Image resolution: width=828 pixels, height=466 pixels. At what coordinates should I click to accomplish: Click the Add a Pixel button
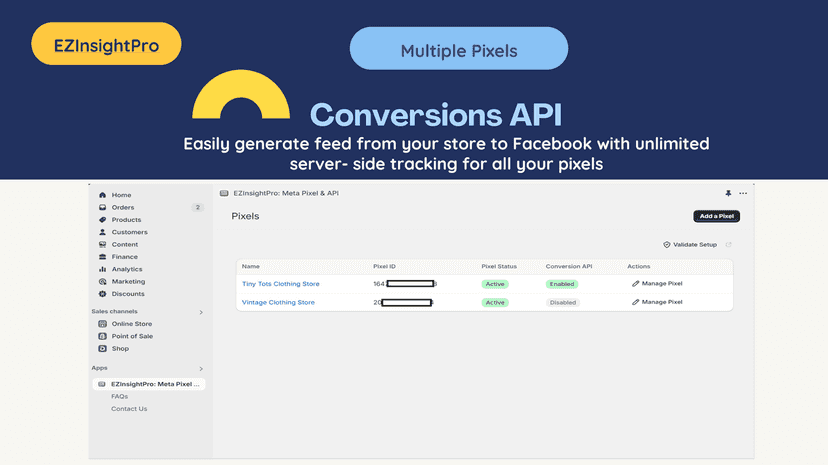coord(716,216)
